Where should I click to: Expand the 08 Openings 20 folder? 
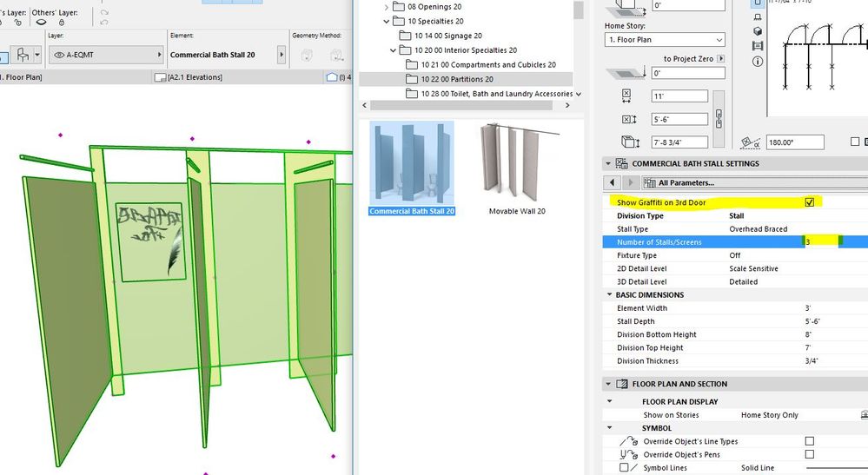[387, 7]
